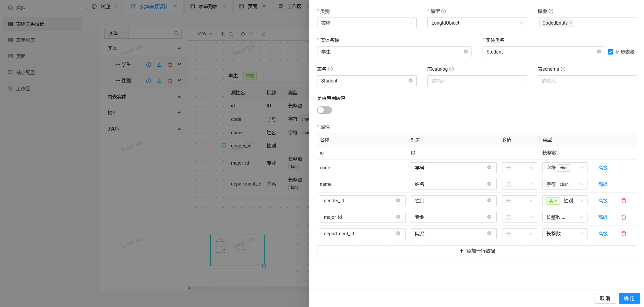This screenshot has width=644, height=307.
Task: Expand the 枚举 group
Action: pyautogui.click(x=179, y=113)
